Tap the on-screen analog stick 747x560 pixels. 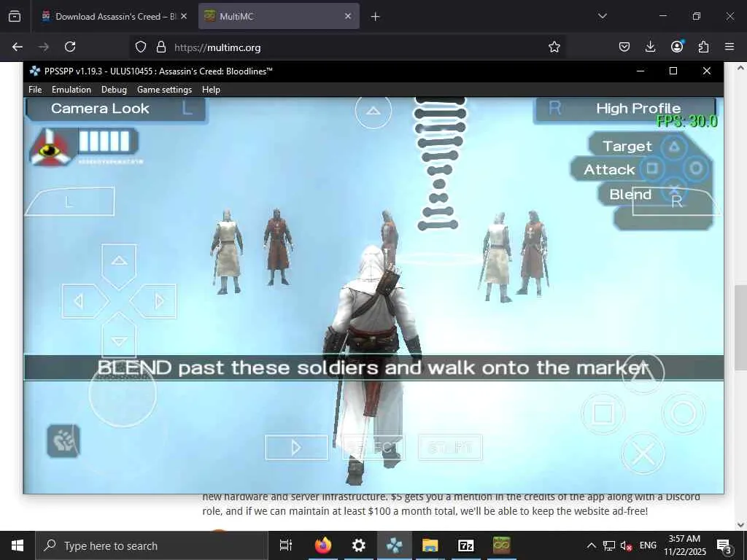click(x=123, y=393)
